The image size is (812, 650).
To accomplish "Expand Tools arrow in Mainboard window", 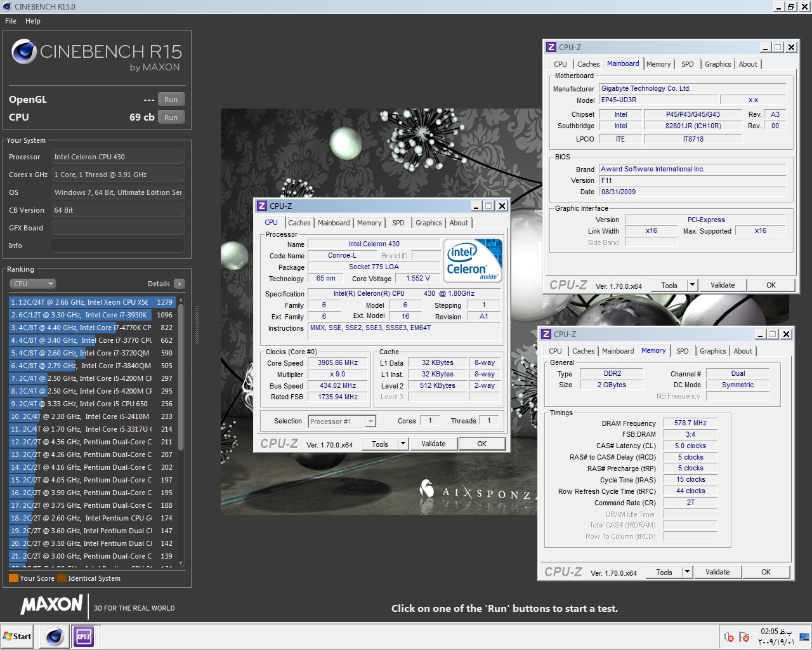I will 692,285.
